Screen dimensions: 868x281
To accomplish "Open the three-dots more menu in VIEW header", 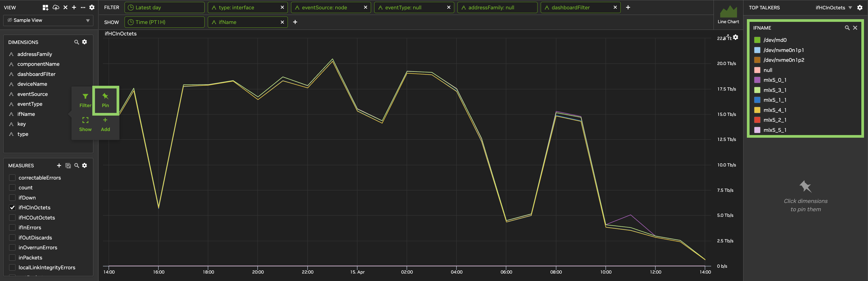I will point(83,7).
